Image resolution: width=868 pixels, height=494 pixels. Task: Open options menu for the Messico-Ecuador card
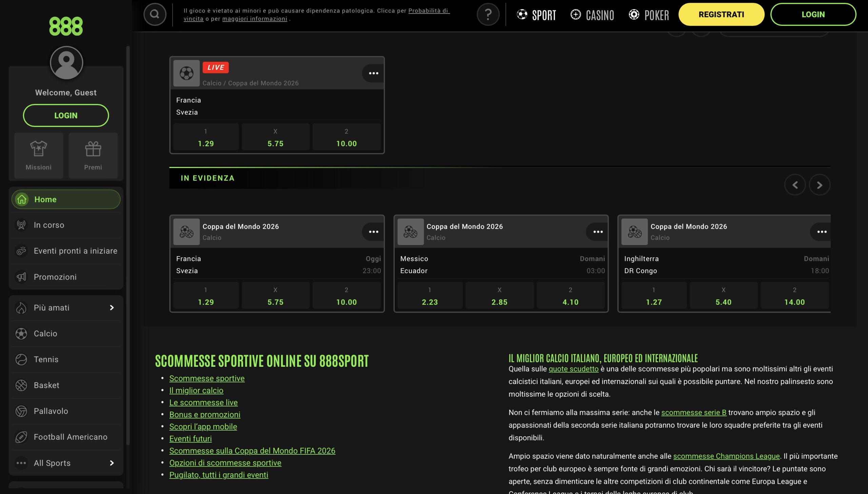coord(597,232)
